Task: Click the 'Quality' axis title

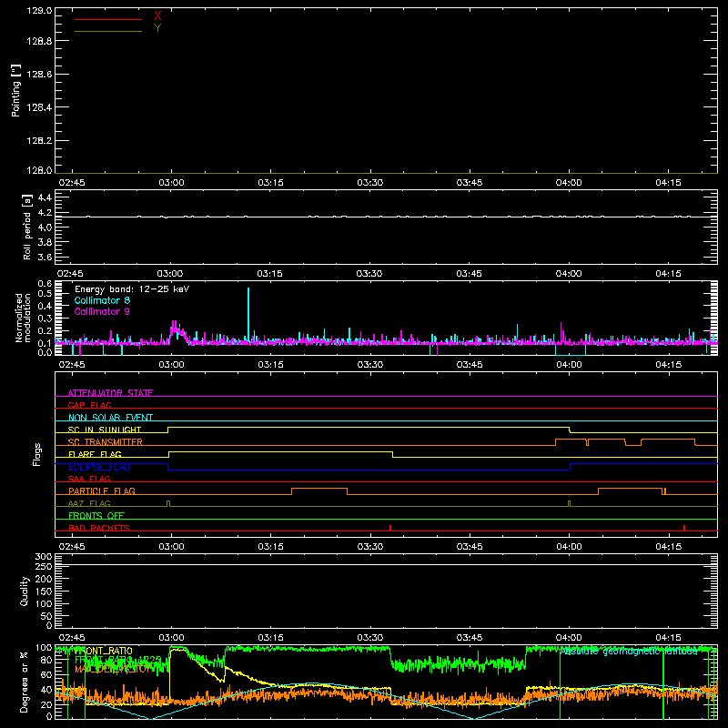Action: 25,591
